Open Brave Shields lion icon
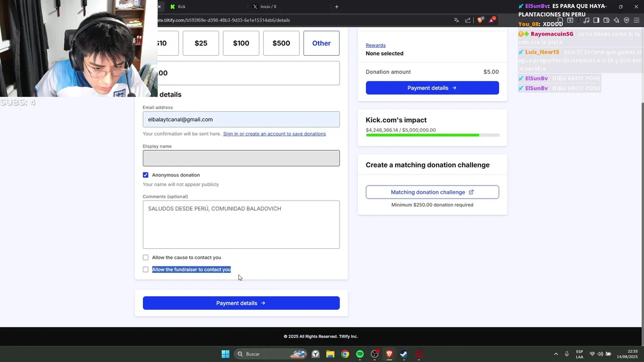 tap(480, 20)
